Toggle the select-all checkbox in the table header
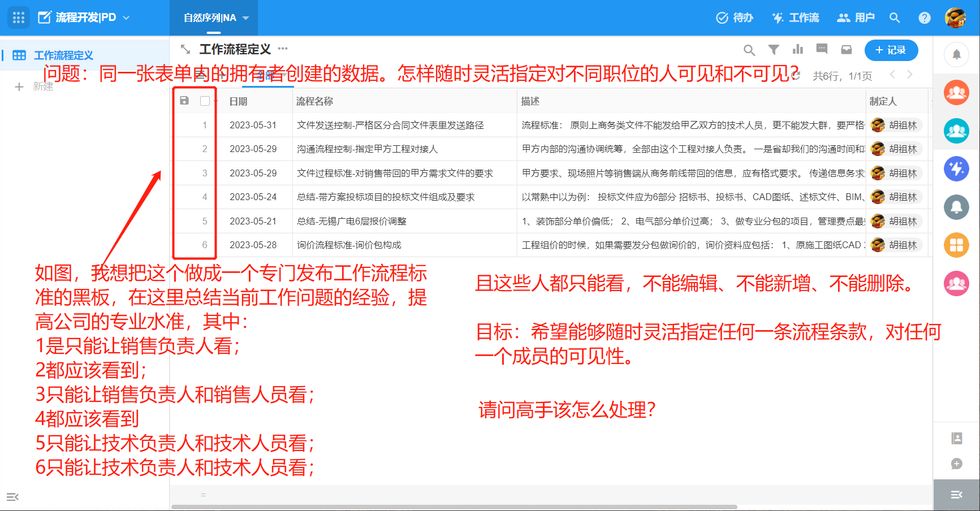Viewport: 980px width, 511px height. tap(205, 101)
